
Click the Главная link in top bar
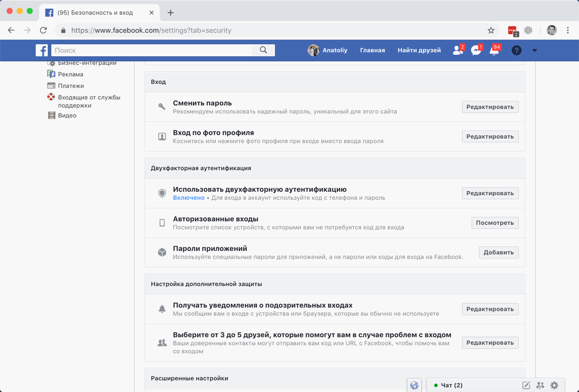(372, 50)
